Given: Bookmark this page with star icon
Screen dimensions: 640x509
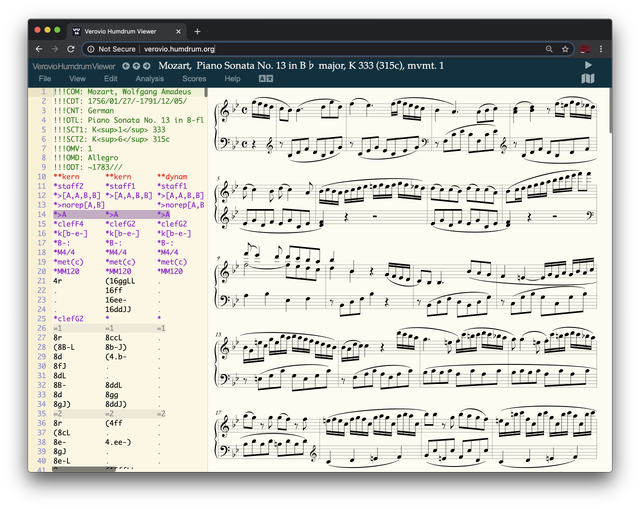Looking at the screenshot, I should tap(566, 48).
